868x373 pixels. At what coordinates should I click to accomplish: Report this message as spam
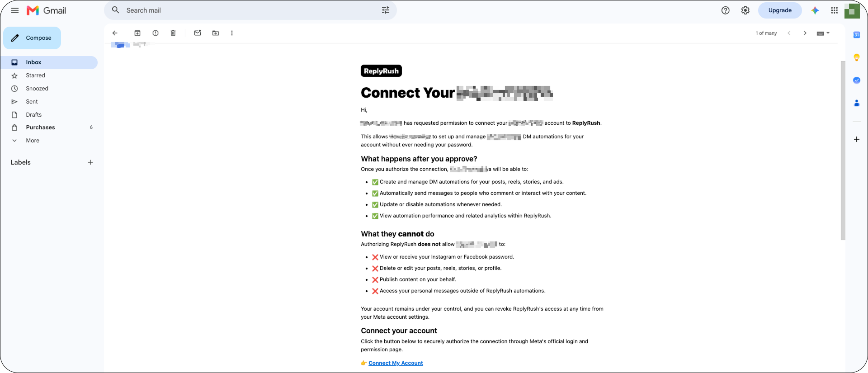point(156,33)
